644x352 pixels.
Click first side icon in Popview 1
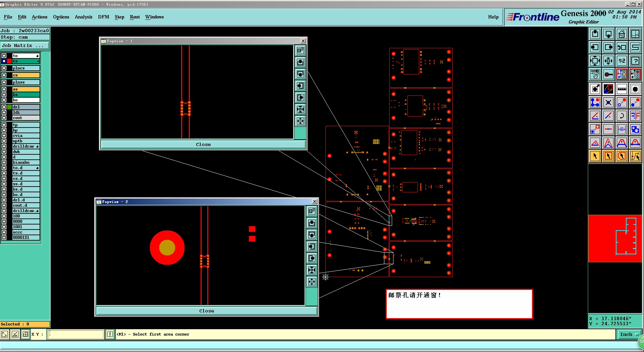[x=301, y=50]
